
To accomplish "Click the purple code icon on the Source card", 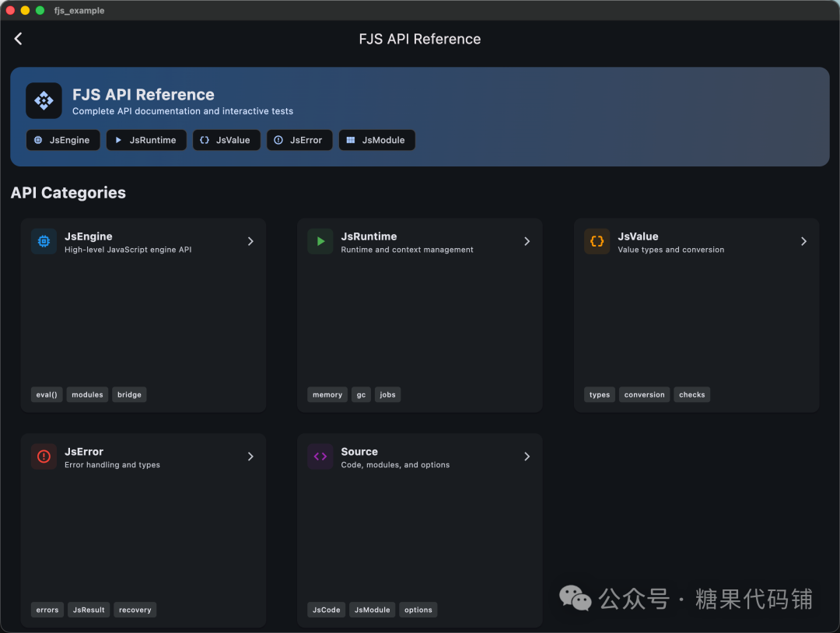I will 320,456.
